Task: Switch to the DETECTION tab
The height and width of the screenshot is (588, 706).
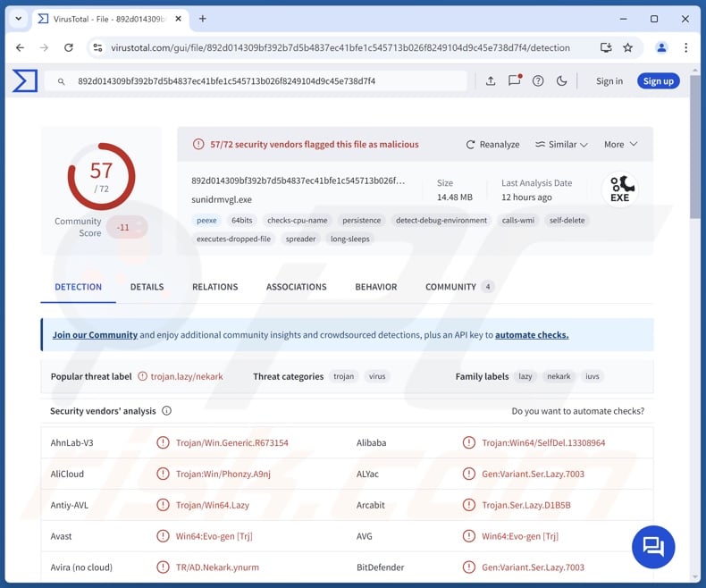Action: pos(79,287)
